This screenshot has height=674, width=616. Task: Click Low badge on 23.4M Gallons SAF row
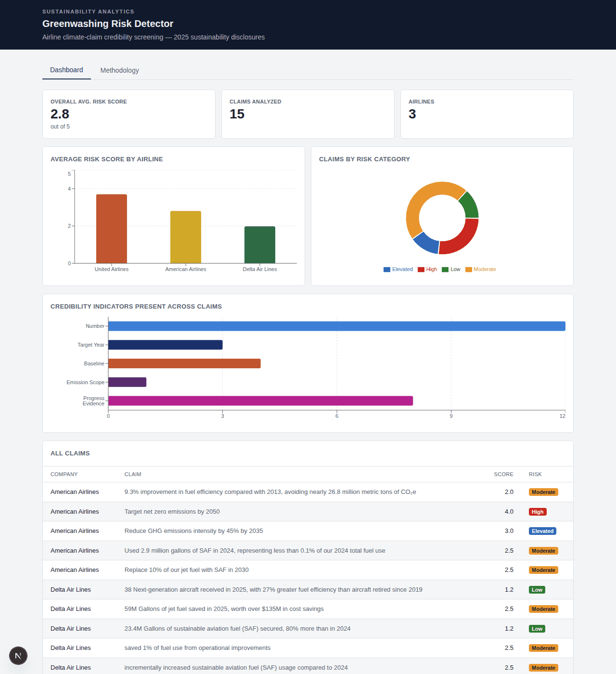click(537, 629)
